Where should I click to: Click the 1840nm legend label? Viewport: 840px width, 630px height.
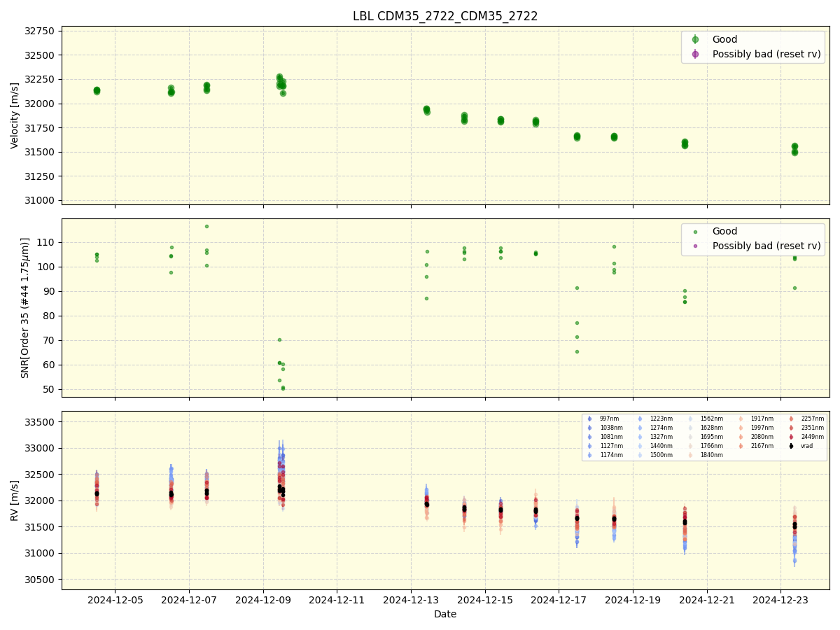(712, 455)
